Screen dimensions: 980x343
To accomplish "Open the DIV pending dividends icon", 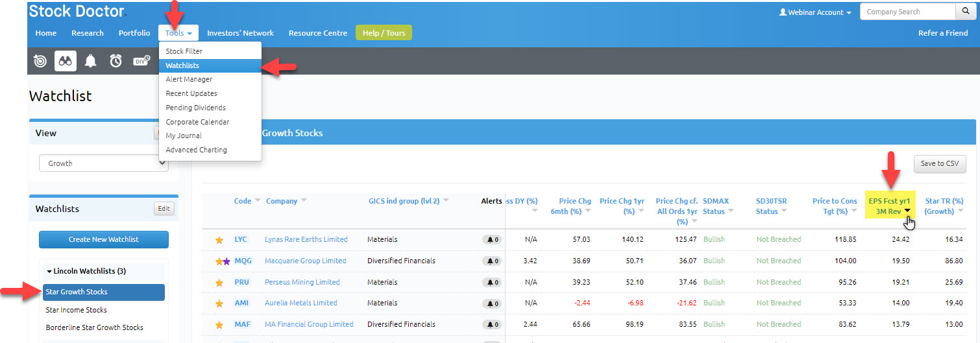I will [x=141, y=61].
